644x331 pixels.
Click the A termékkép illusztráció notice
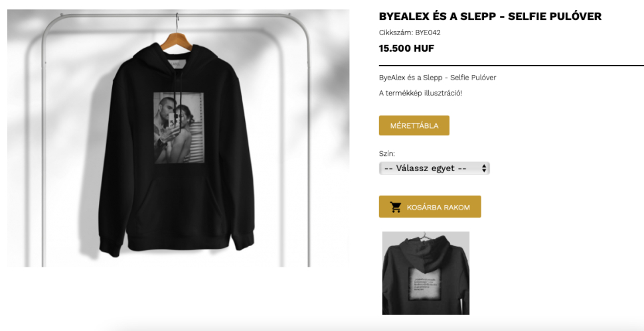pos(420,93)
